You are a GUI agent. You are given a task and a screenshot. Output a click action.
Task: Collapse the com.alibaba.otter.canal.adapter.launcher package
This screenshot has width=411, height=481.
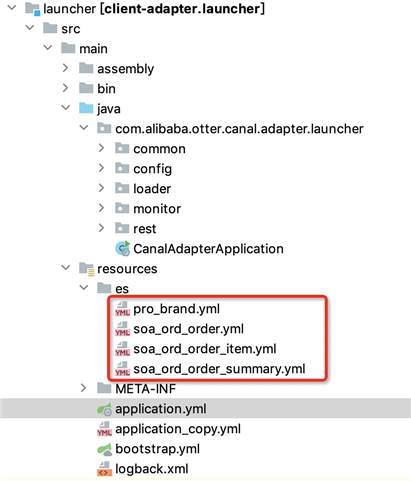(84, 127)
